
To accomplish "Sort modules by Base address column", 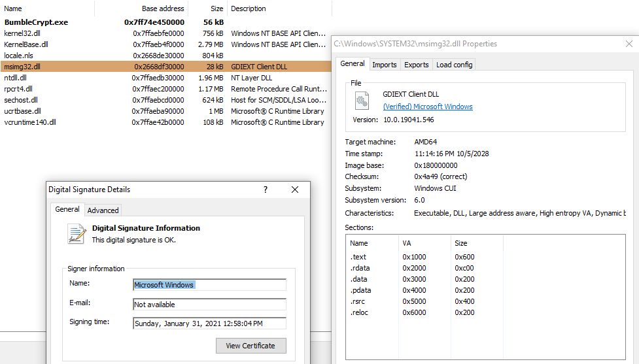I will [x=162, y=9].
